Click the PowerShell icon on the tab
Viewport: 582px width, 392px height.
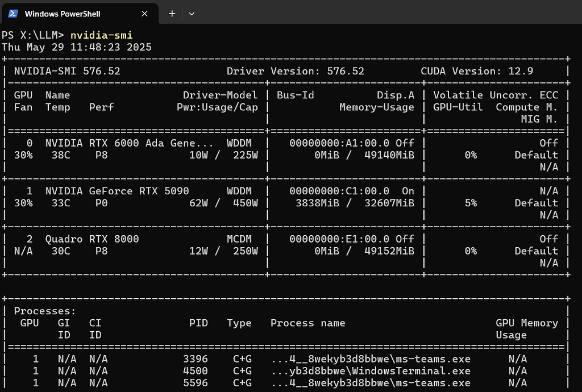(13, 13)
